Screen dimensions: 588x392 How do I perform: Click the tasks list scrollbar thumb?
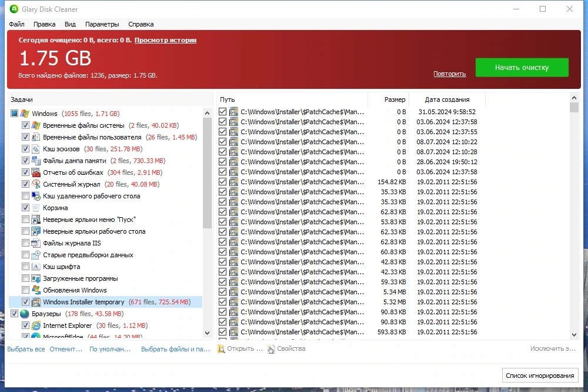pos(207,173)
